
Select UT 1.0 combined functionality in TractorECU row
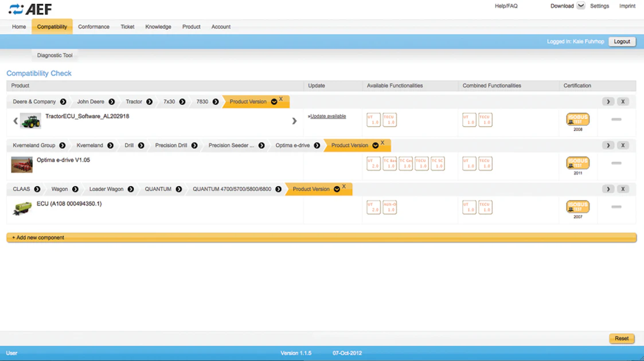(x=469, y=120)
